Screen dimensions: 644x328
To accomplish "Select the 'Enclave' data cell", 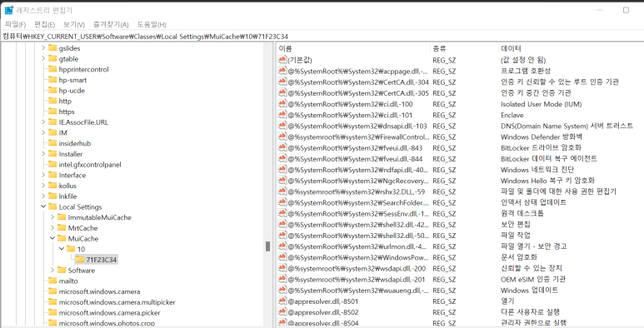I will pyautogui.click(x=512, y=115).
